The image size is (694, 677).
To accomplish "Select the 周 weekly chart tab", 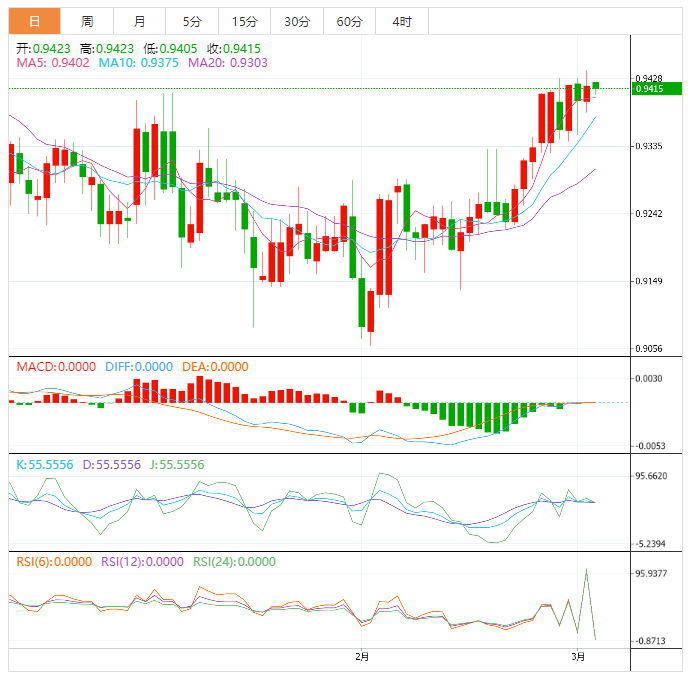I will click(x=87, y=21).
